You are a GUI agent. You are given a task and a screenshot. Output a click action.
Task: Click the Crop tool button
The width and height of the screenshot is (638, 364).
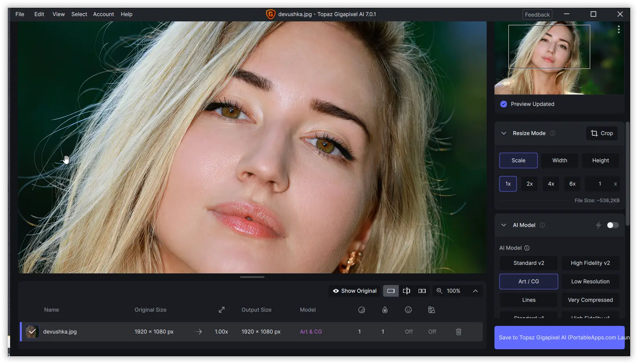click(601, 133)
